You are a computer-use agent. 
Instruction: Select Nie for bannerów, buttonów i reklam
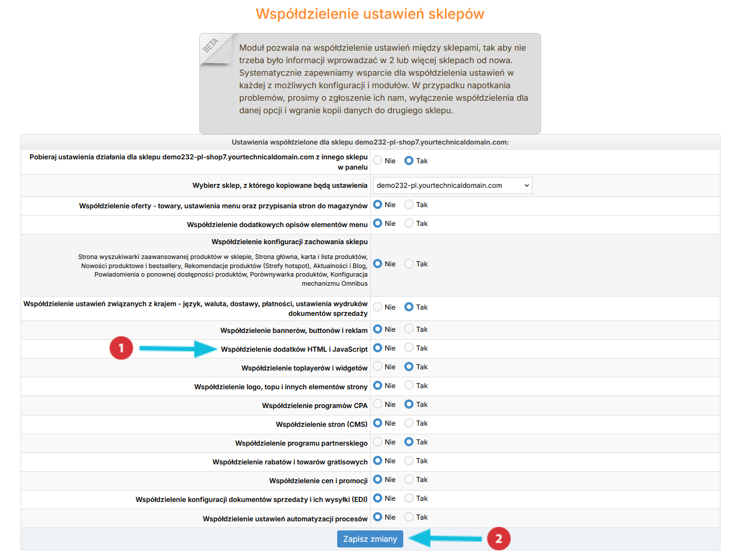(x=378, y=329)
